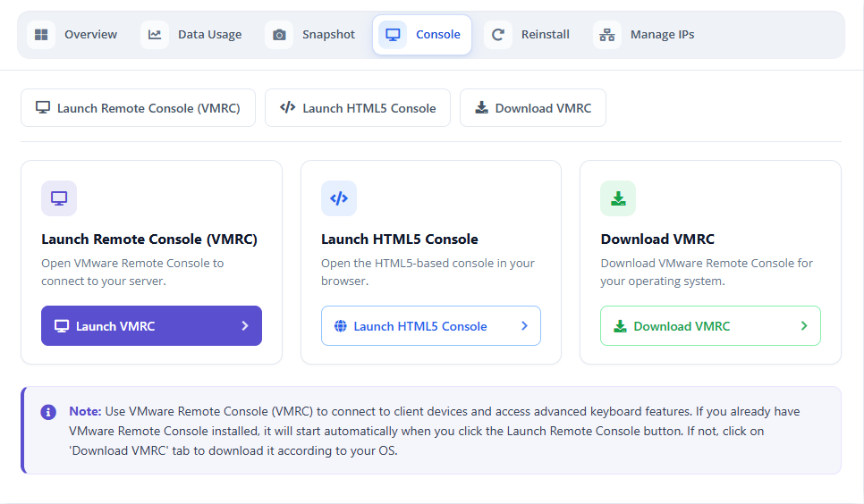The image size is (864, 504).
Task: Click the purple Launch VMRC button
Action: (151, 326)
